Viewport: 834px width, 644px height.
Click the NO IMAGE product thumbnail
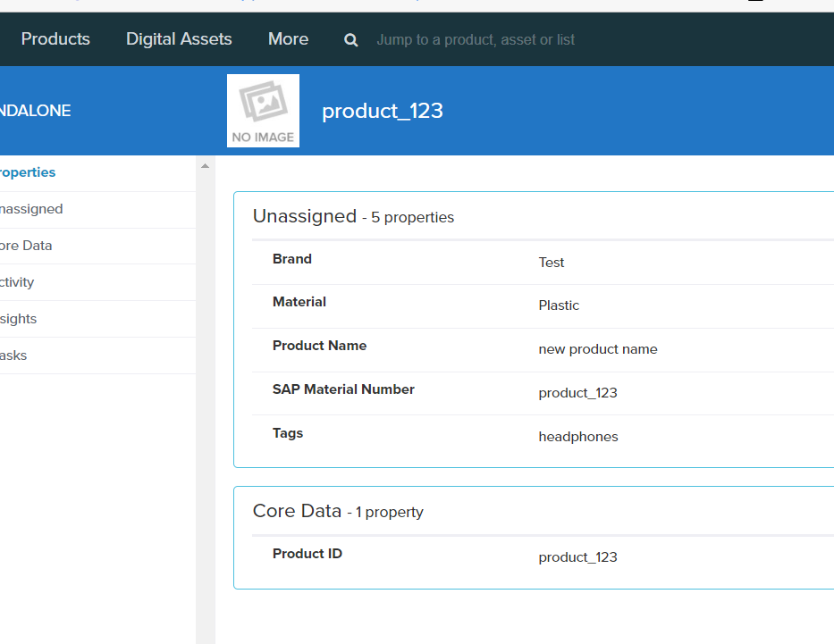[x=263, y=111]
